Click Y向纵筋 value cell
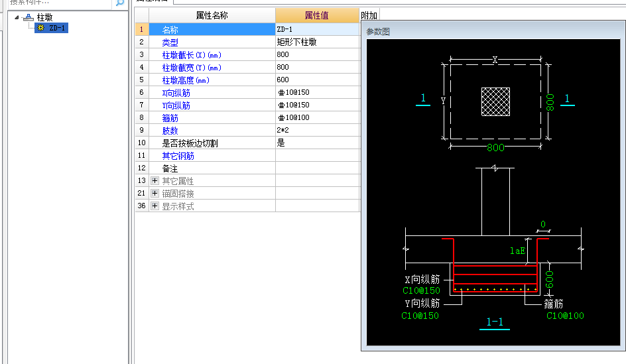Image resolution: width=626 pixels, height=364 pixels. (318, 105)
